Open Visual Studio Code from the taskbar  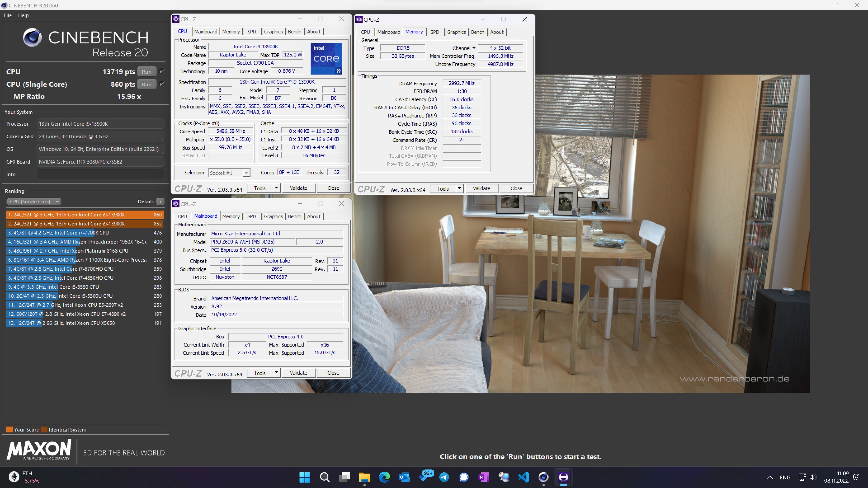click(x=524, y=477)
